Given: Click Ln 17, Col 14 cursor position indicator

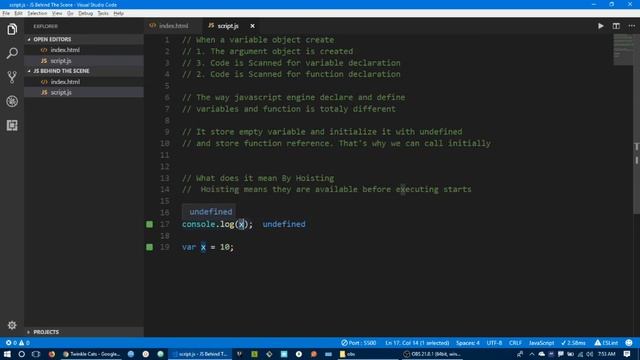Looking at the screenshot, I should pos(417,343).
